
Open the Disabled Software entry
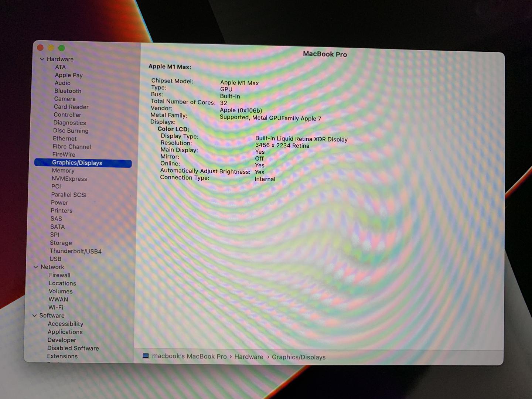point(73,348)
